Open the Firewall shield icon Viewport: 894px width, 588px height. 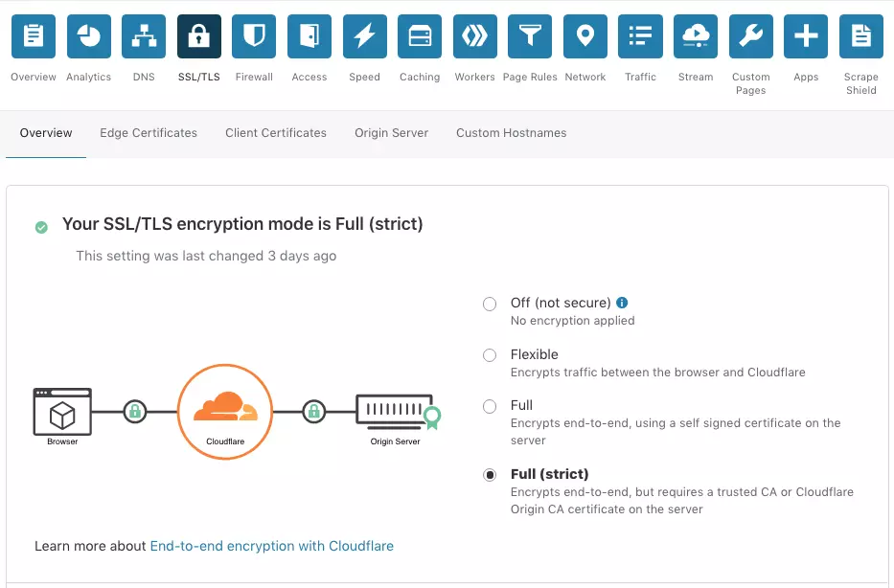254,36
